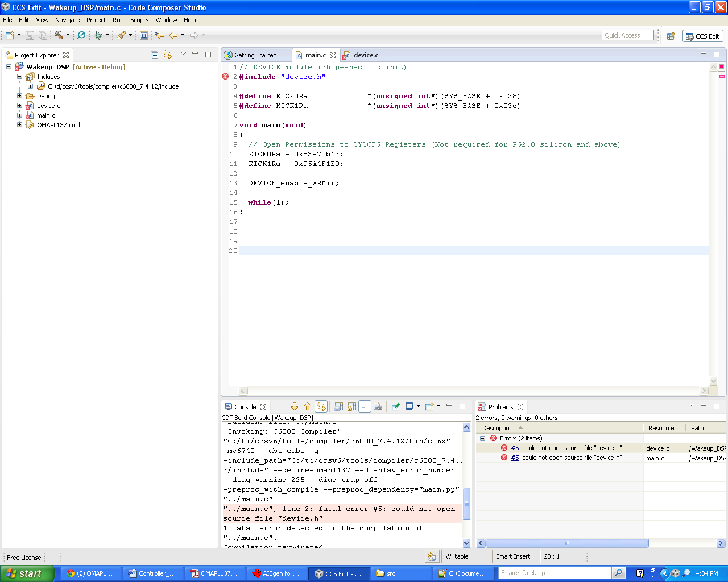The width and height of the screenshot is (728, 582).
Task: Collapse all in Project Explorer
Action: click(154, 55)
